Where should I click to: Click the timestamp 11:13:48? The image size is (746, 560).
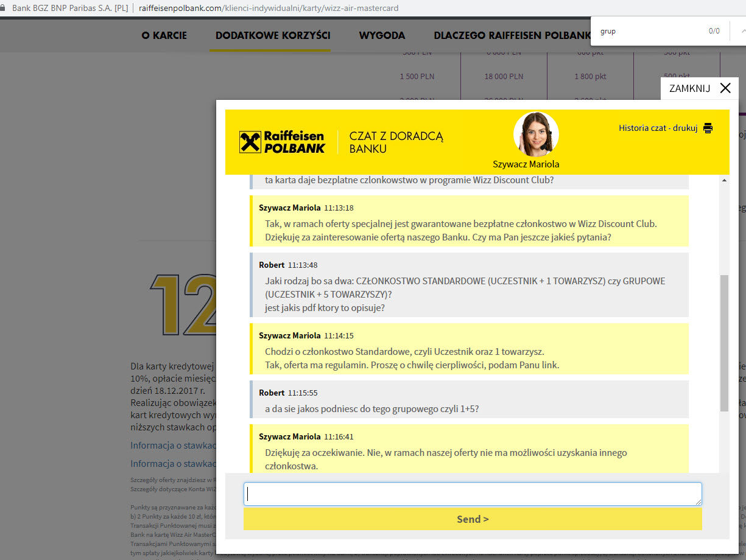(303, 265)
